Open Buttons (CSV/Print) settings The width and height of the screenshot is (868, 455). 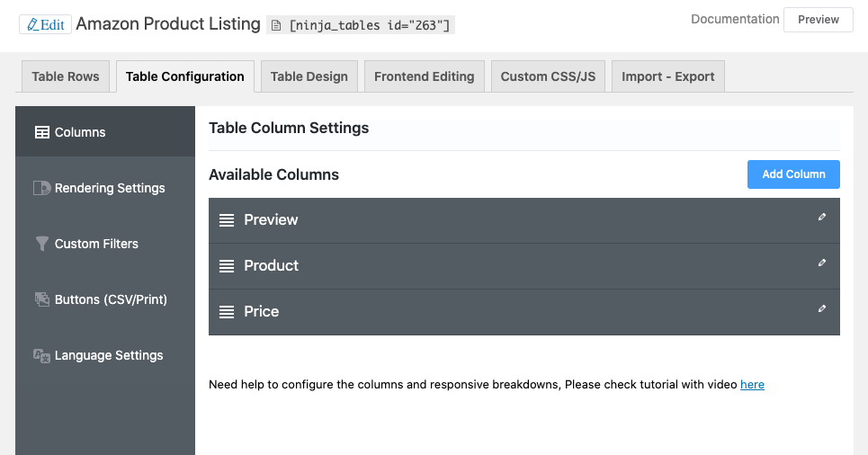(x=111, y=299)
